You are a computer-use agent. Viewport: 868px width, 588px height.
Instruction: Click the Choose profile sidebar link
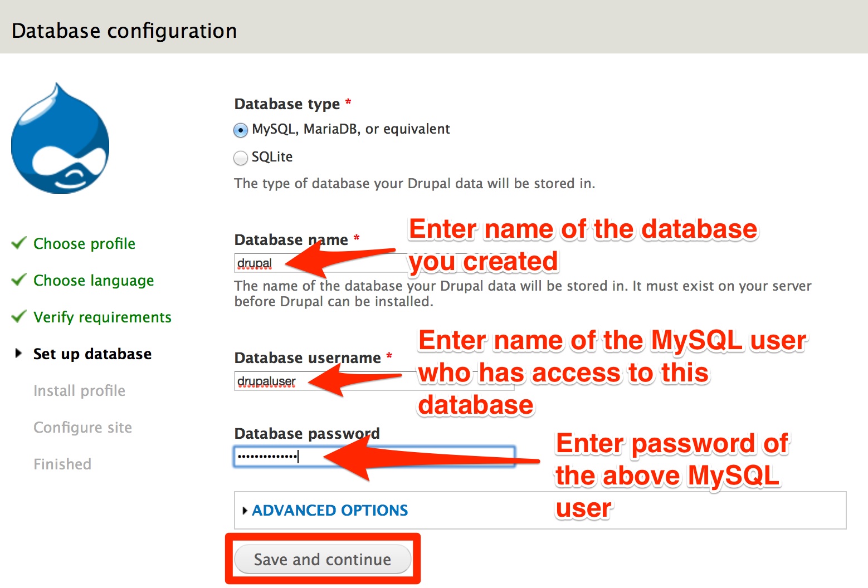[84, 243]
